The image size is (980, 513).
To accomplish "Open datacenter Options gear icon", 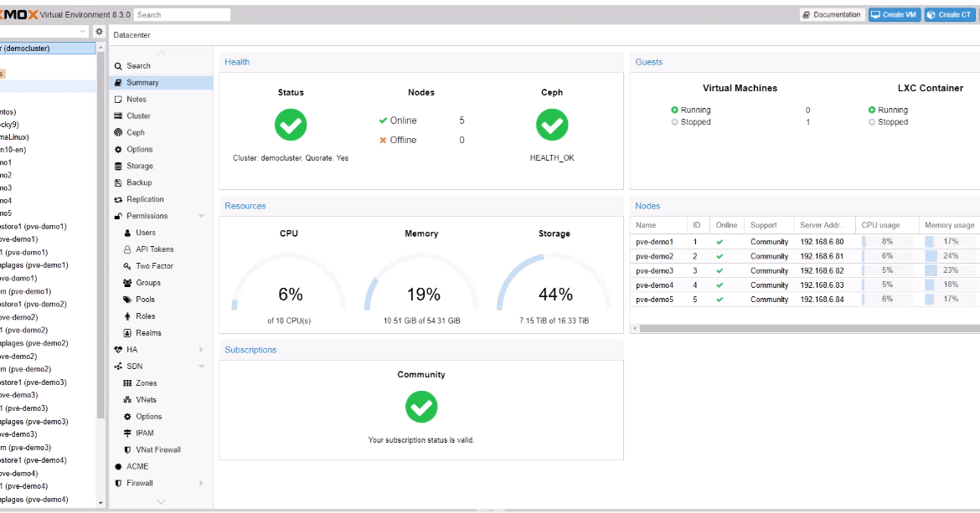I will click(118, 149).
